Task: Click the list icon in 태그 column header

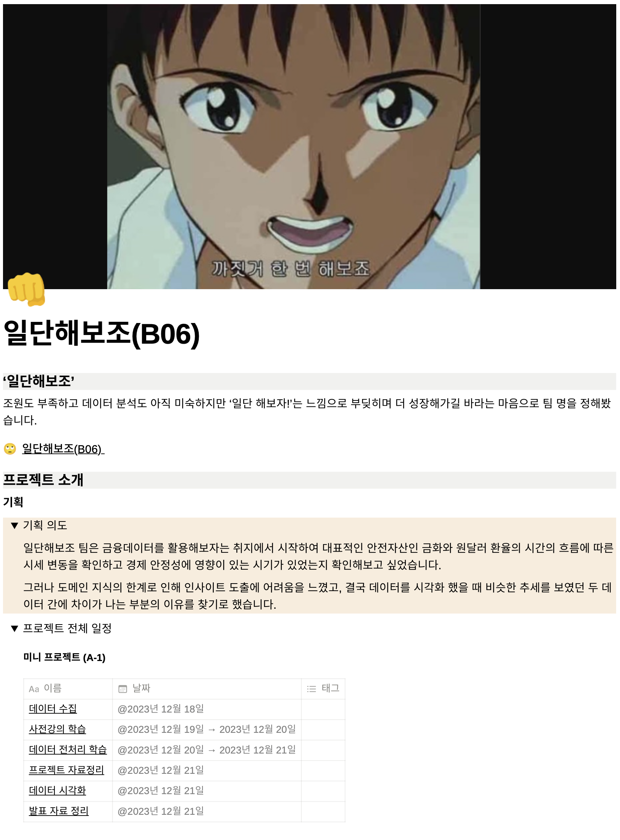Action: tap(312, 689)
